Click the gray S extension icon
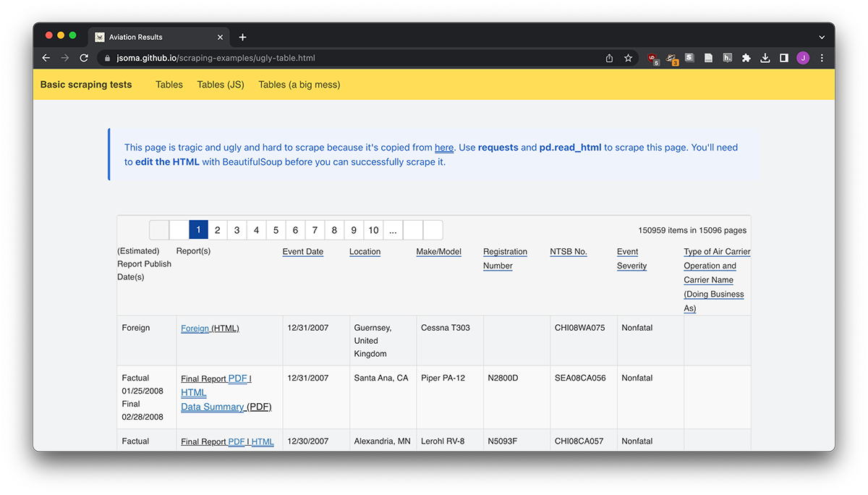The height and width of the screenshot is (495, 868). [690, 58]
